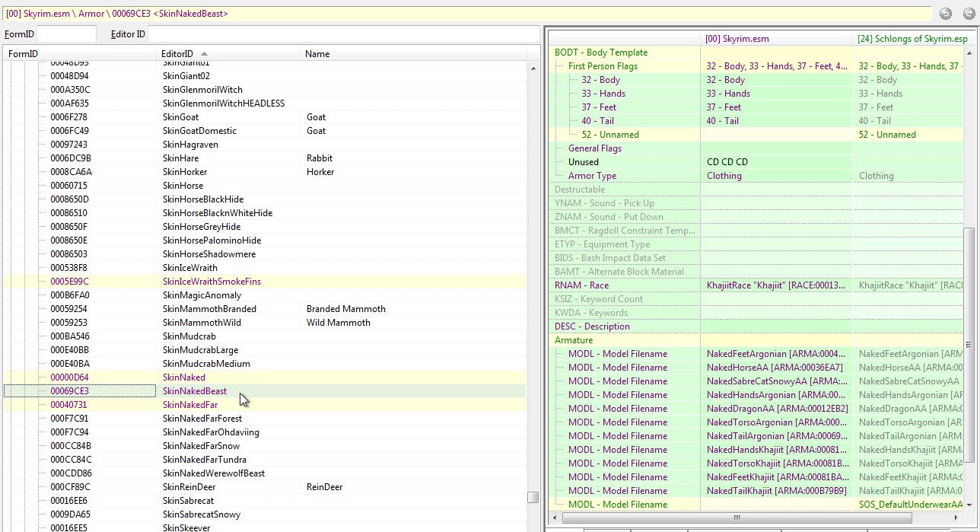Screen dimensions: 980x532
Task: Select the '52 - Unnamed' flag row label
Action: point(610,135)
